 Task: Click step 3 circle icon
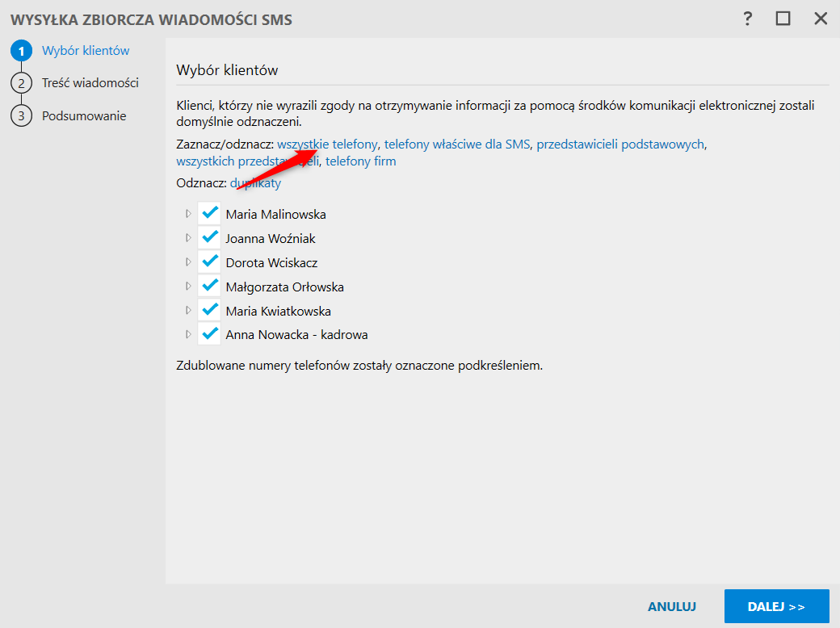coord(20,115)
